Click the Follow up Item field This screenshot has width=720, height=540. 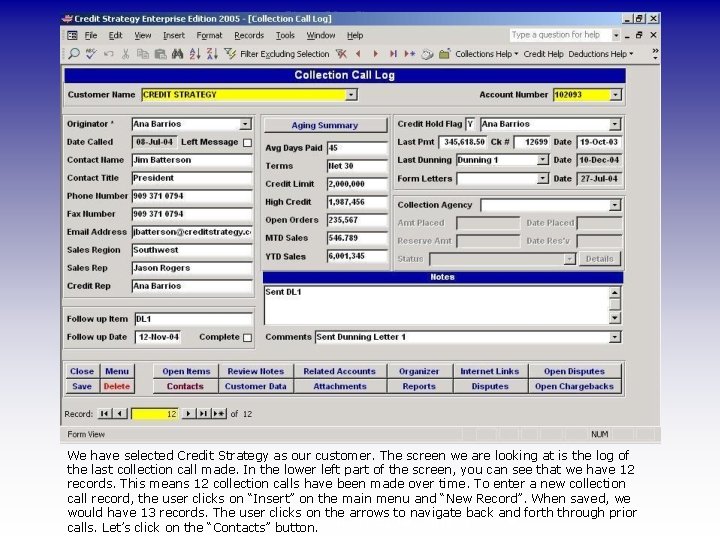coord(193,319)
